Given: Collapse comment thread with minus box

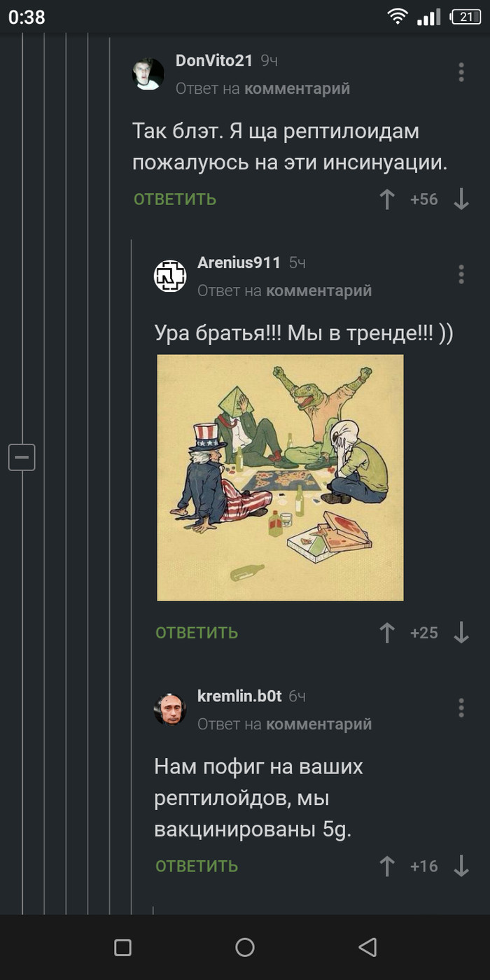Looking at the screenshot, I should coord(22,457).
